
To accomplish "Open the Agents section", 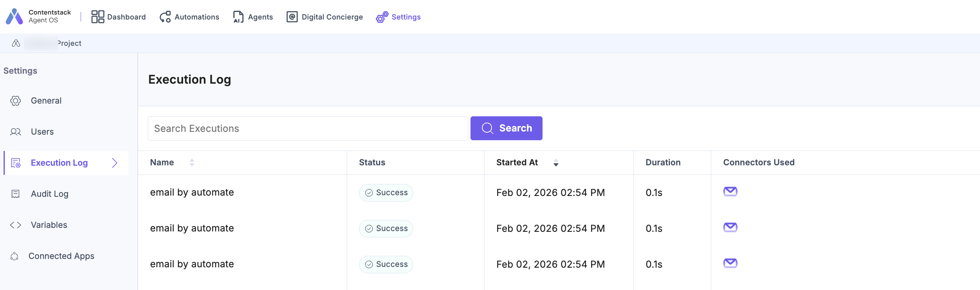I will (253, 17).
